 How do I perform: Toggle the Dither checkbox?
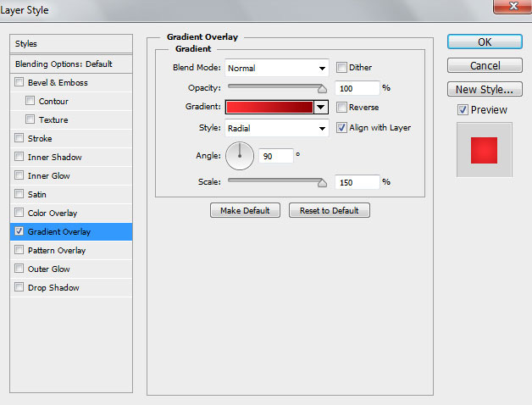coord(341,67)
